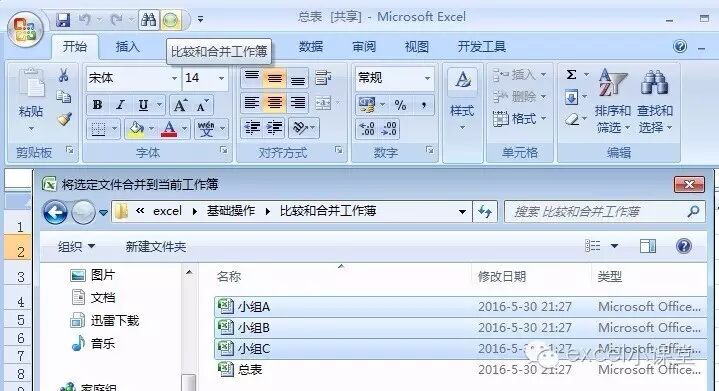719x391 pixels.
Task: Toggle Underline formatting
Action: (144, 105)
